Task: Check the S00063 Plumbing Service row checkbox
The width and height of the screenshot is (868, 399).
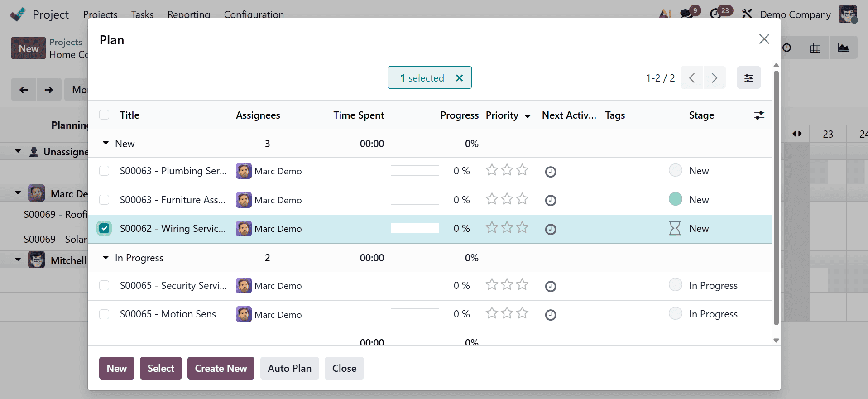Action: tap(104, 171)
